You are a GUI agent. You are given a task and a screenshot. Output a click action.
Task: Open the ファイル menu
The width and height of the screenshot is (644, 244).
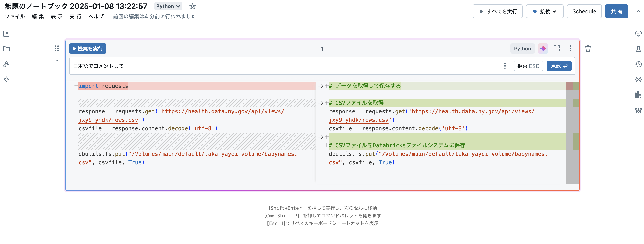pyautogui.click(x=15, y=17)
